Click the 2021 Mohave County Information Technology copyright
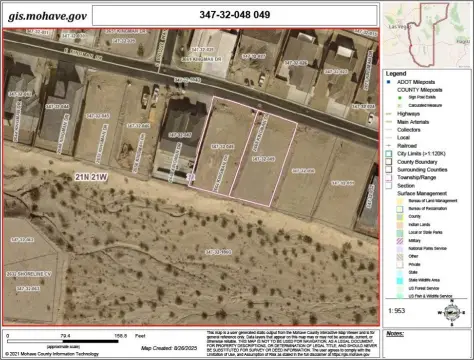The image size is (474, 360). point(52,354)
